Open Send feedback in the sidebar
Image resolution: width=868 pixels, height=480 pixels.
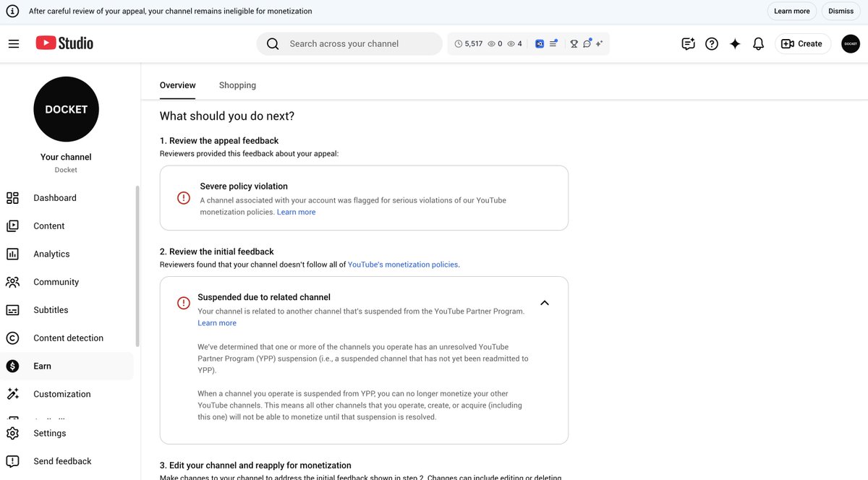coord(67,461)
